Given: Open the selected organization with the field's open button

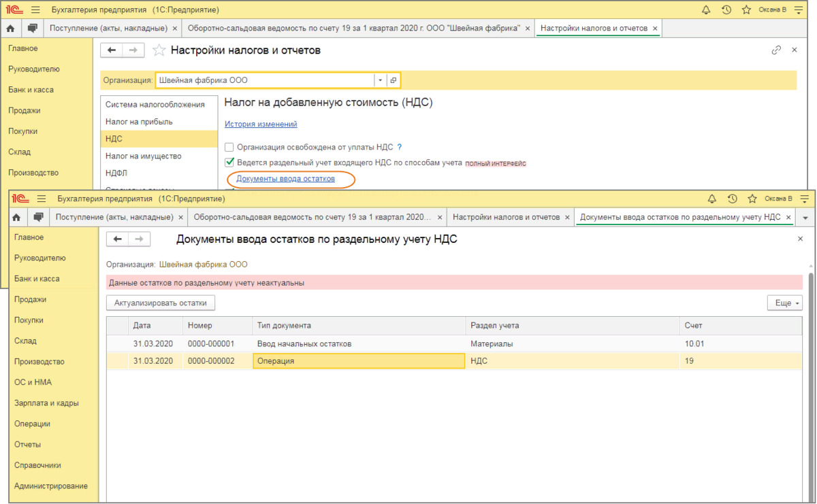Looking at the screenshot, I should click(x=394, y=80).
